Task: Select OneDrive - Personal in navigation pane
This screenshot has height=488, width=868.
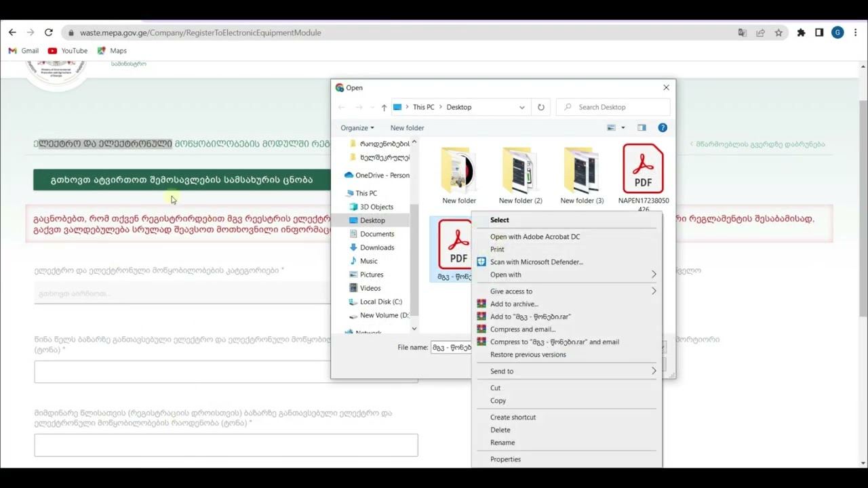Action: click(377, 175)
